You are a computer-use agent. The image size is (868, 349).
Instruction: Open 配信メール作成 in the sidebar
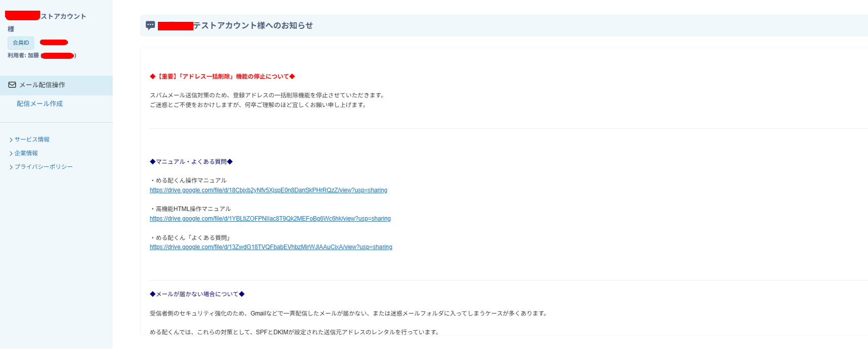pos(40,104)
